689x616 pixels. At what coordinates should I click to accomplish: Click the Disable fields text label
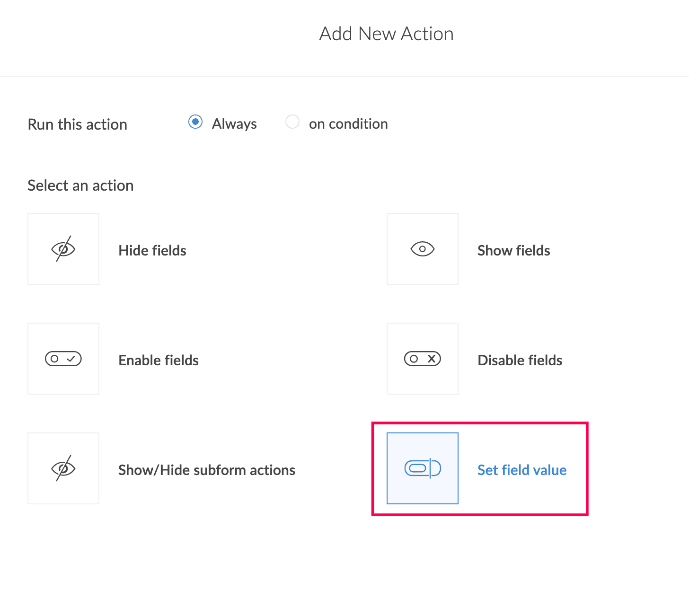pos(520,360)
